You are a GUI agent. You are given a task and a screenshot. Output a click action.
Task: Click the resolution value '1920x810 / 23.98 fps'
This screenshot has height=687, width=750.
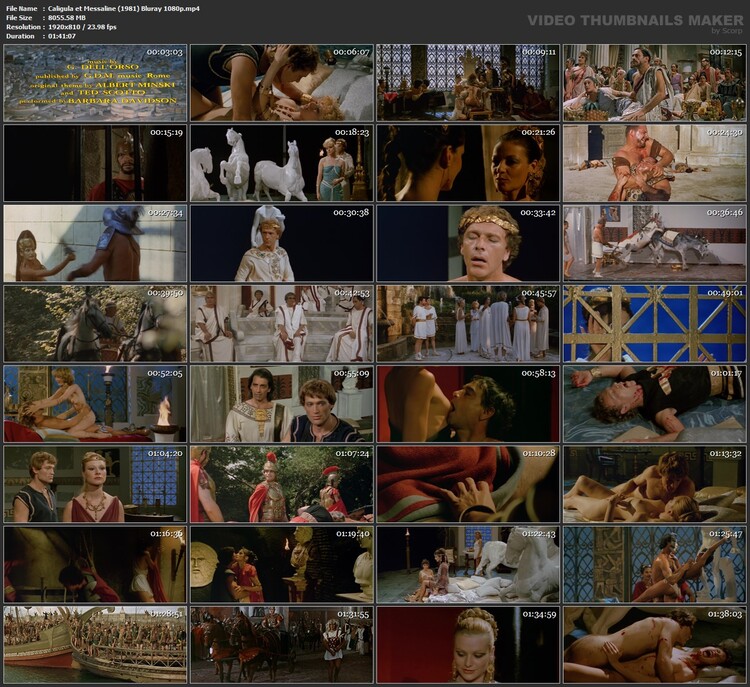pos(82,27)
